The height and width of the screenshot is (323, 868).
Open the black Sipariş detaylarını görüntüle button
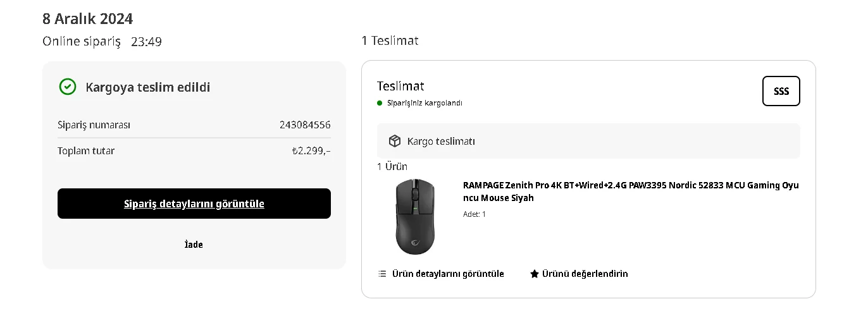194,204
